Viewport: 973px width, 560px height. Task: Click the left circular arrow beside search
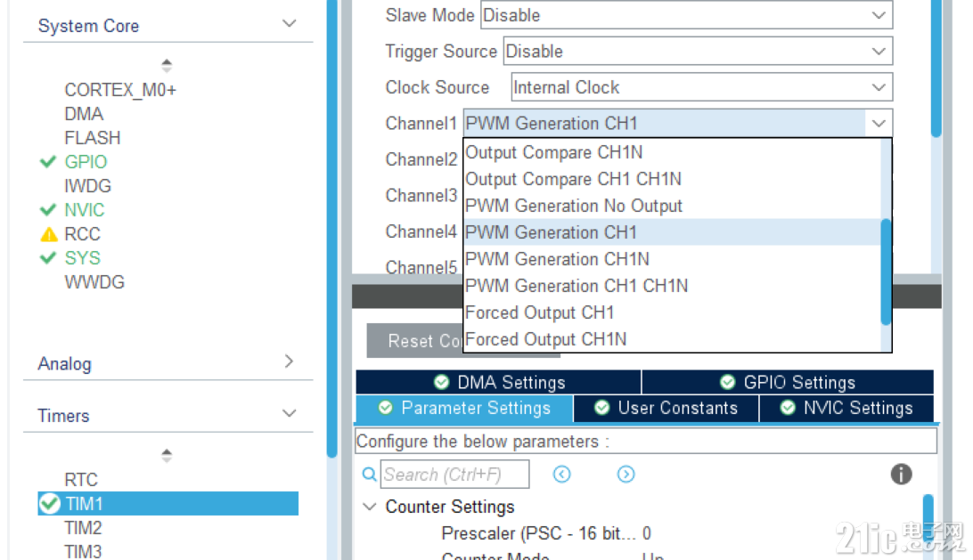[x=562, y=475]
